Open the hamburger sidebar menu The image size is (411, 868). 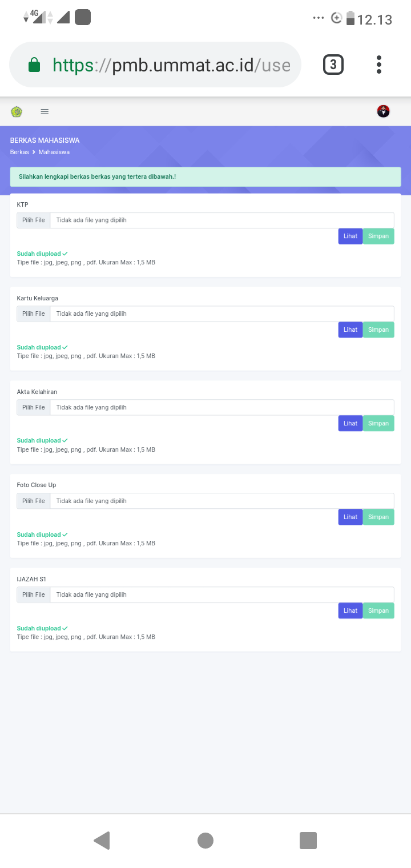45,112
